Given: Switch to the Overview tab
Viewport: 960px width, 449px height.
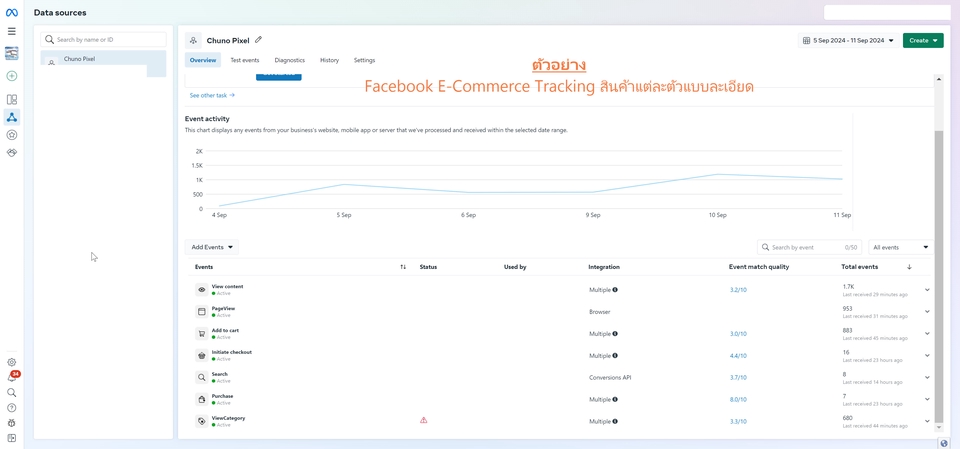Looking at the screenshot, I should 203,60.
